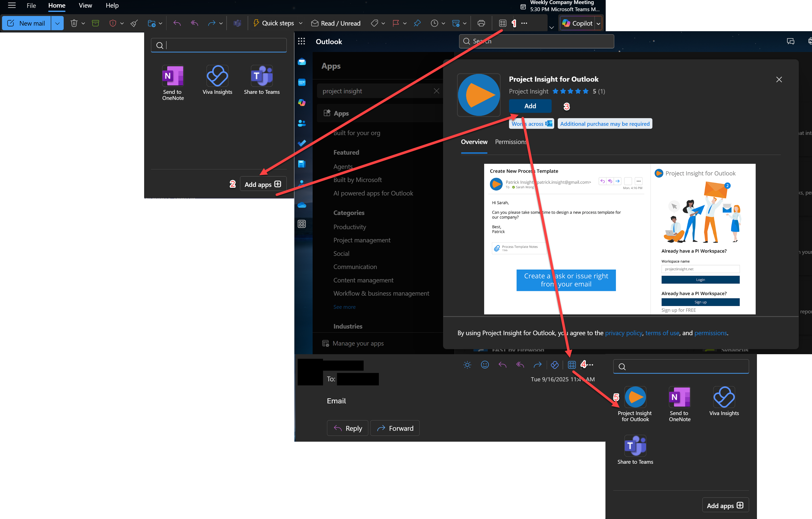
Task: Expand the Flag dropdown arrow
Action: (404, 23)
